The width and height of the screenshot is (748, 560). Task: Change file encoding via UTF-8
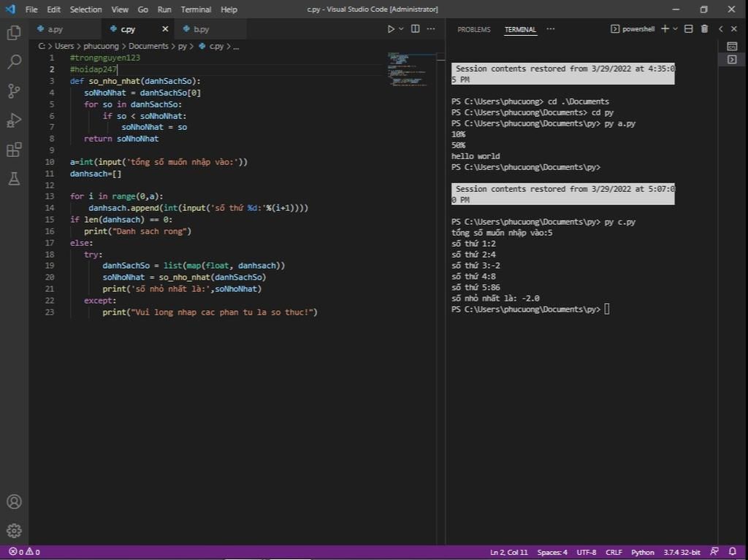click(x=587, y=552)
